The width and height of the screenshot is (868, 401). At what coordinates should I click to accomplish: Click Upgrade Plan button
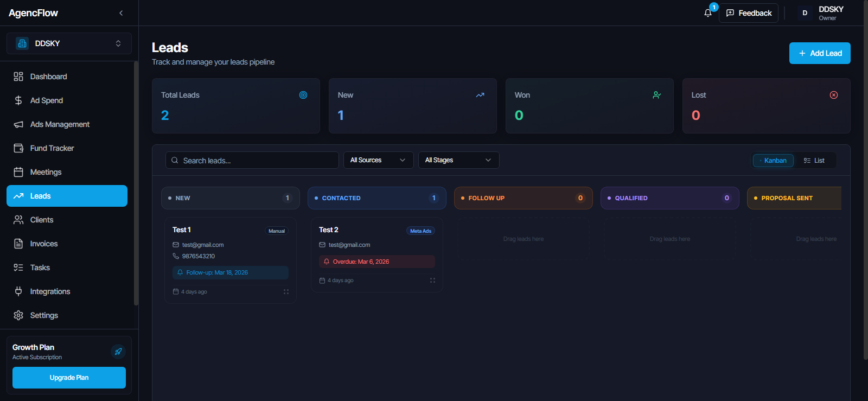click(69, 378)
